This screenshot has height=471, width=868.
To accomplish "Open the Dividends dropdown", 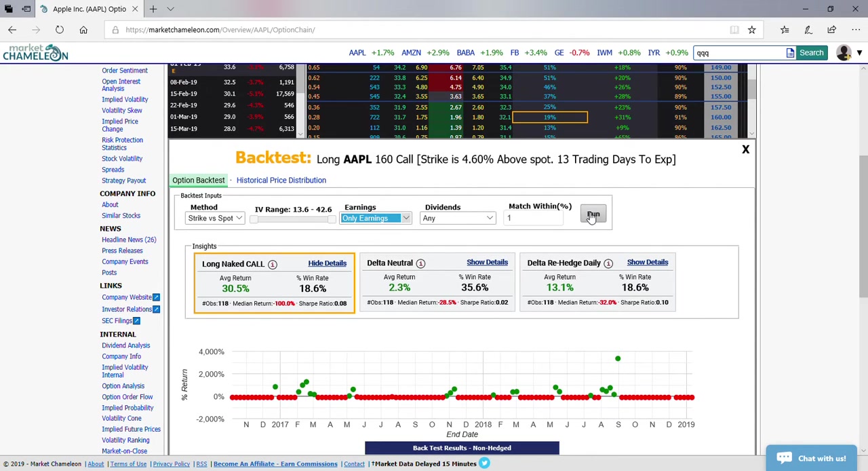I will [458, 219].
